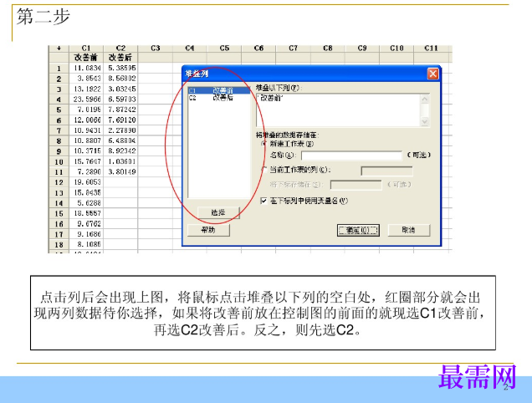Select the C8 column header
The width and height of the screenshot is (532, 403).
click(x=328, y=48)
